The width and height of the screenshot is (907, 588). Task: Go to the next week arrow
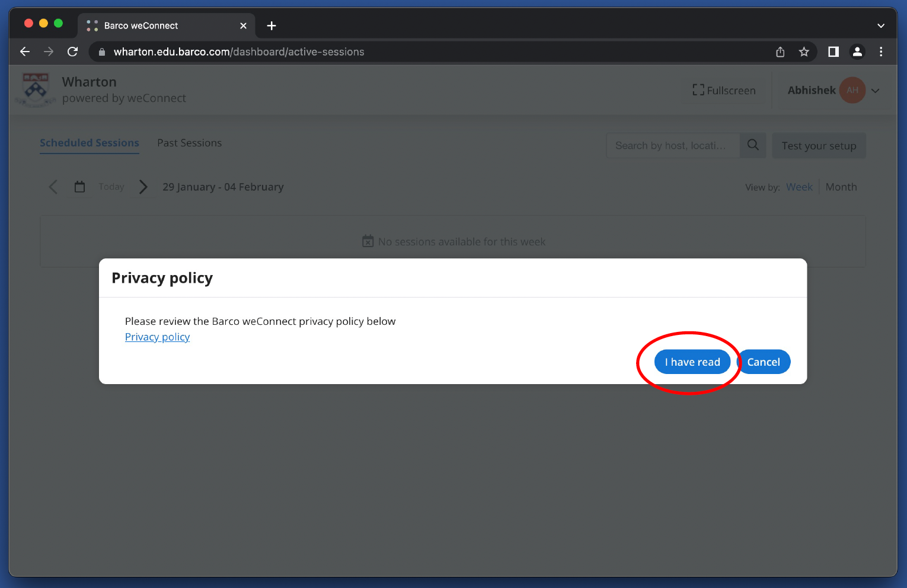[143, 187]
